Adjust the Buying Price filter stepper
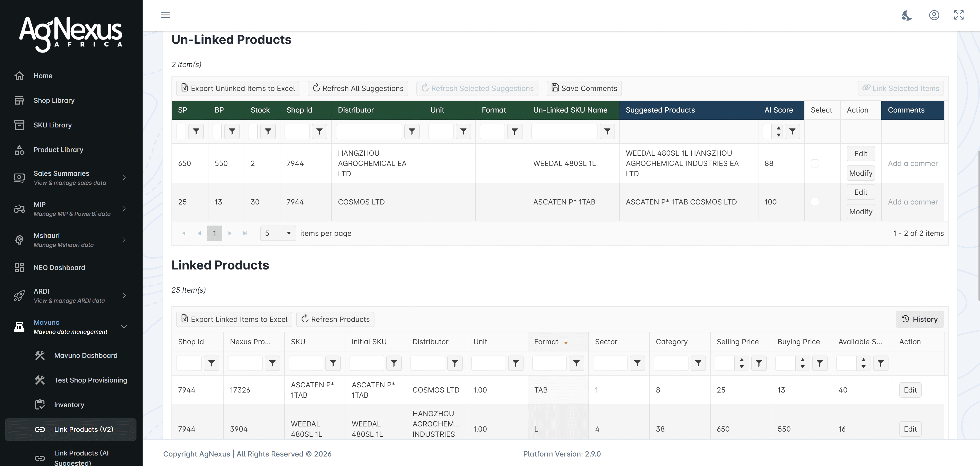 pyautogui.click(x=802, y=364)
